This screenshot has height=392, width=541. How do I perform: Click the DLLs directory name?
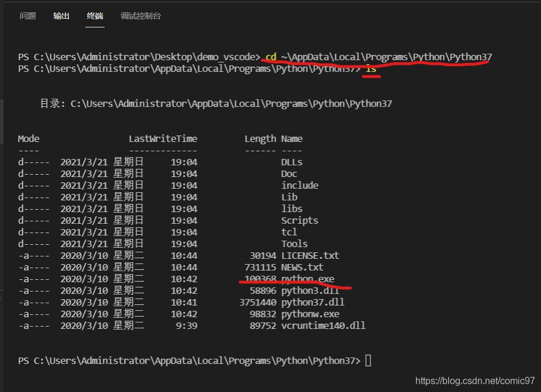click(x=292, y=162)
